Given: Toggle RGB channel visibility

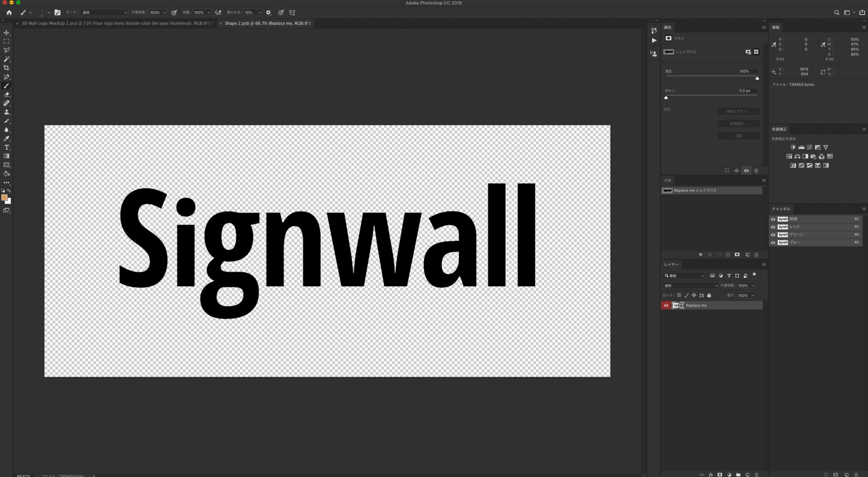Looking at the screenshot, I should point(773,219).
